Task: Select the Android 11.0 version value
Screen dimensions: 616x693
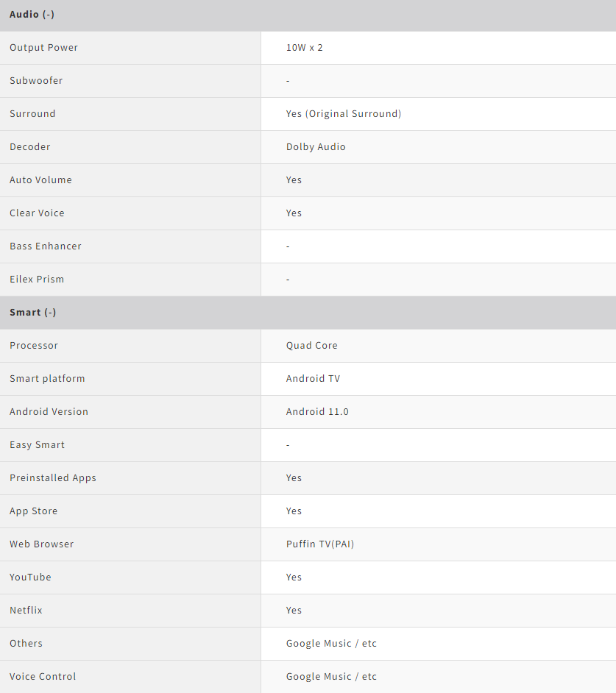Action: pyautogui.click(x=317, y=412)
